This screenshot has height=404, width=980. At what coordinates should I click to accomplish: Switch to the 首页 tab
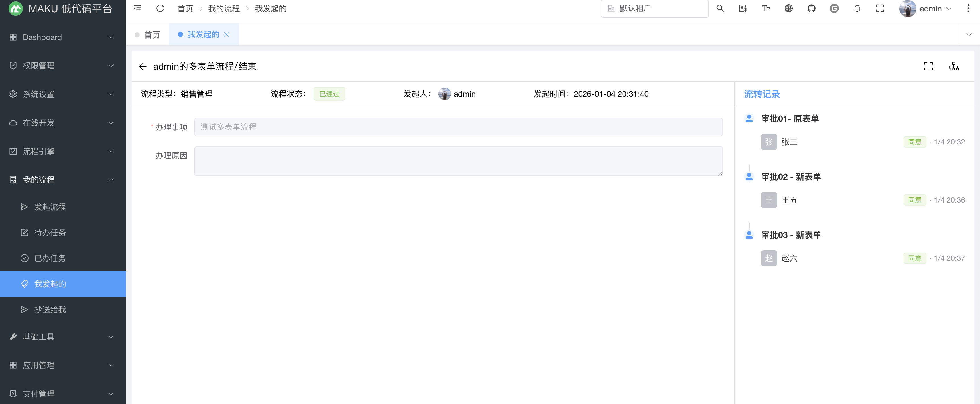tap(148, 35)
